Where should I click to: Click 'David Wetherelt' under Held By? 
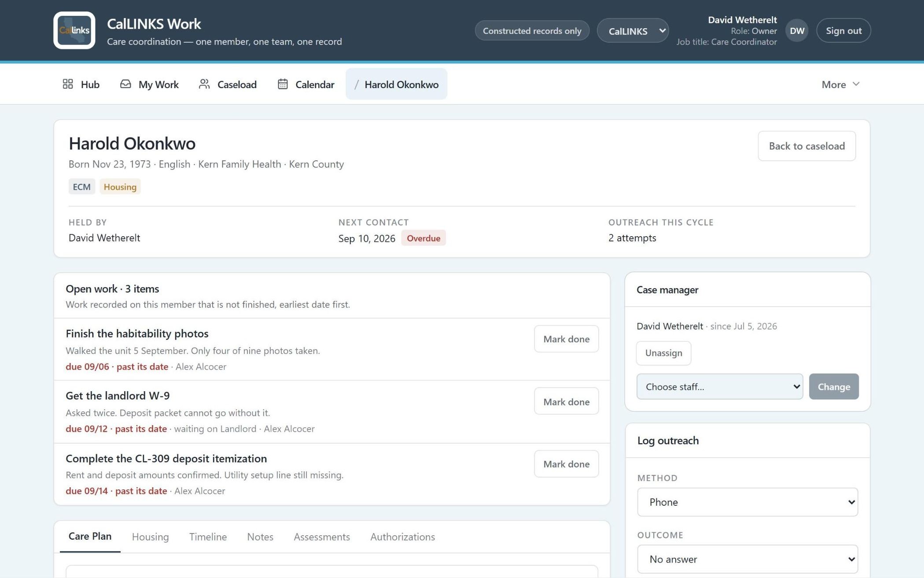pyautogui.click(x=104, y=237)
